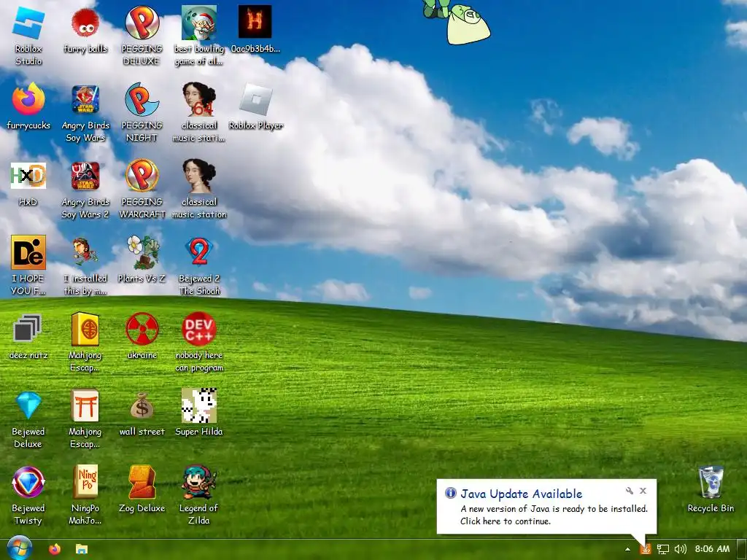Open the balloon's wrench options icon
The image size is (747, 560).
[x=630, y=491]
